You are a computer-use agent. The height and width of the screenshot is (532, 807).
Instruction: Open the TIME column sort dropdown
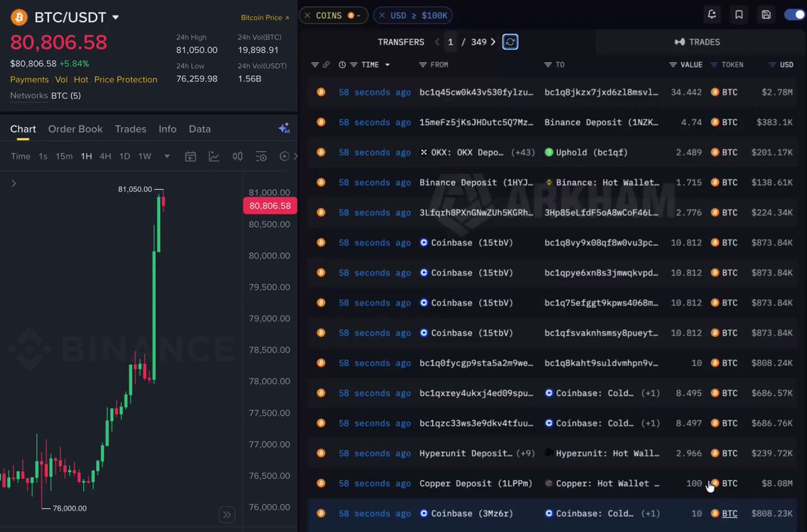(x=387, y=65)
